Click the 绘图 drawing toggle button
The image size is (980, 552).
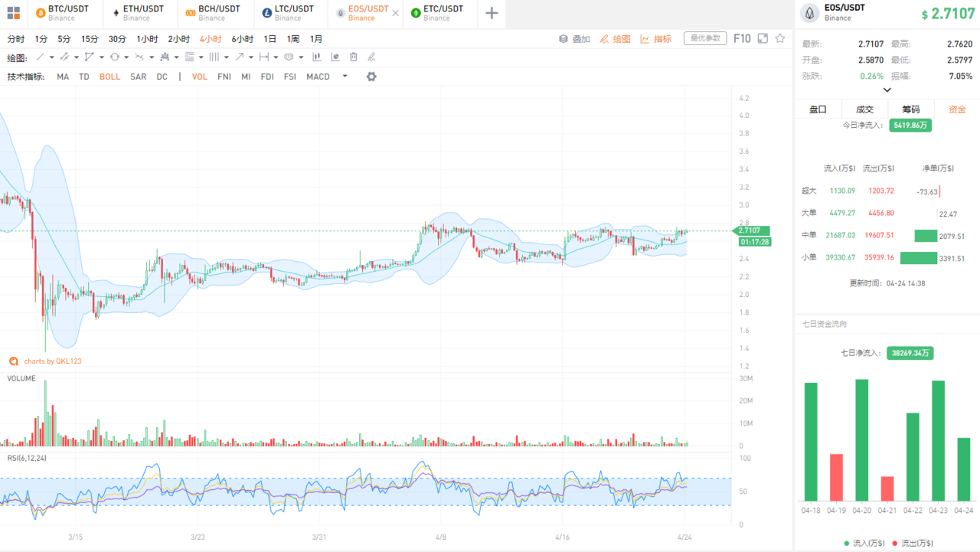[616, 39]
